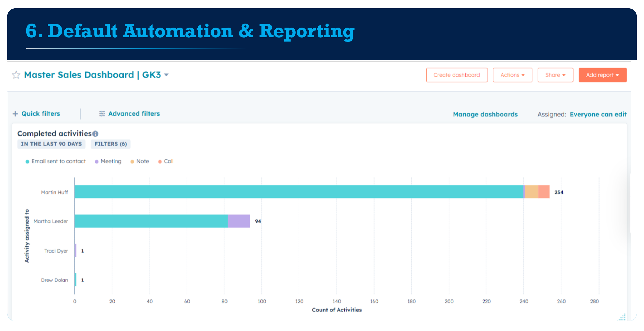Click the IN THE LAST 90 DAYS tag

51,144
